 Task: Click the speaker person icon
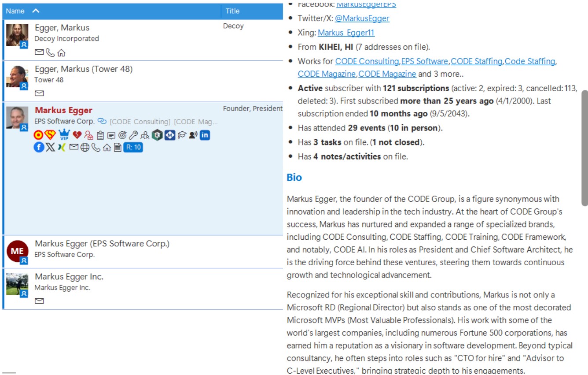(193, 135)
